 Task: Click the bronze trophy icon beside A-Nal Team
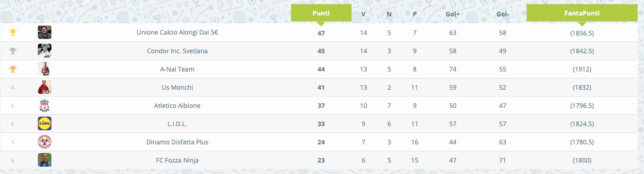tap(13, 69)
